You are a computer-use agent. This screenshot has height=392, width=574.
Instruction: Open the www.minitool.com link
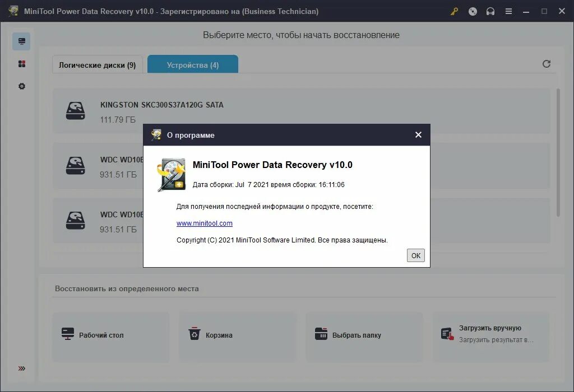(205, 223)
